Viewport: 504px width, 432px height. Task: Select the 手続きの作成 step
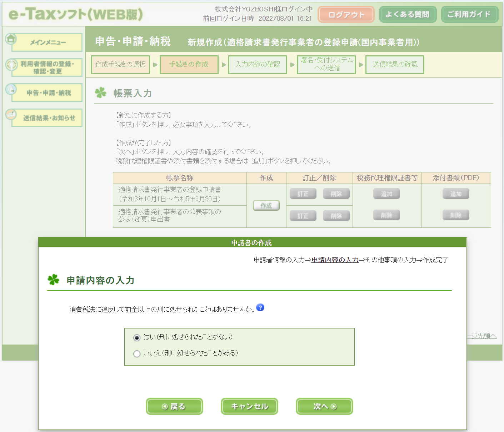click(x=189, y=65)
